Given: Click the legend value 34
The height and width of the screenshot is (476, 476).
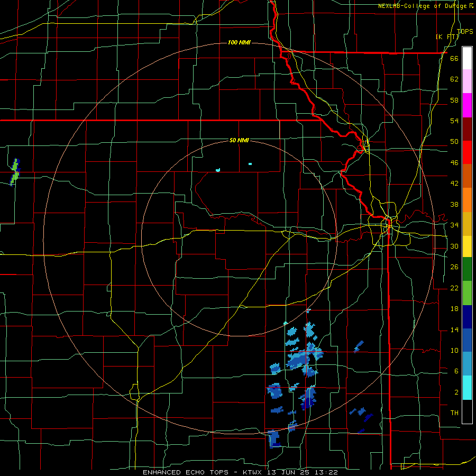Looking at the screenshot, I should coord(454,225).
